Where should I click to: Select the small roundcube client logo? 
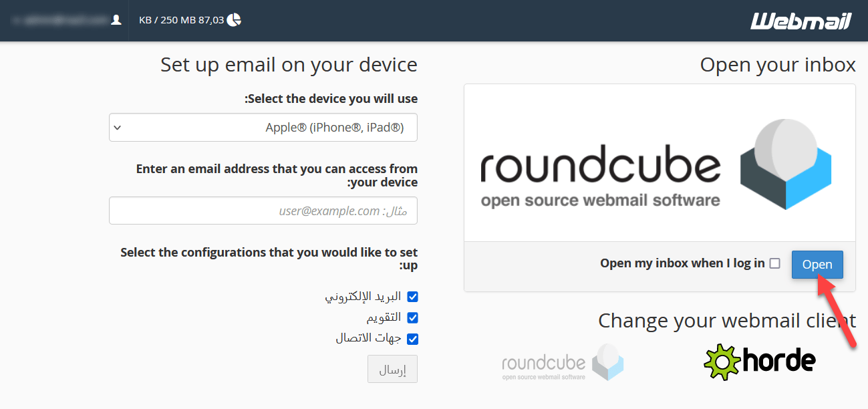tap(563, 363)
